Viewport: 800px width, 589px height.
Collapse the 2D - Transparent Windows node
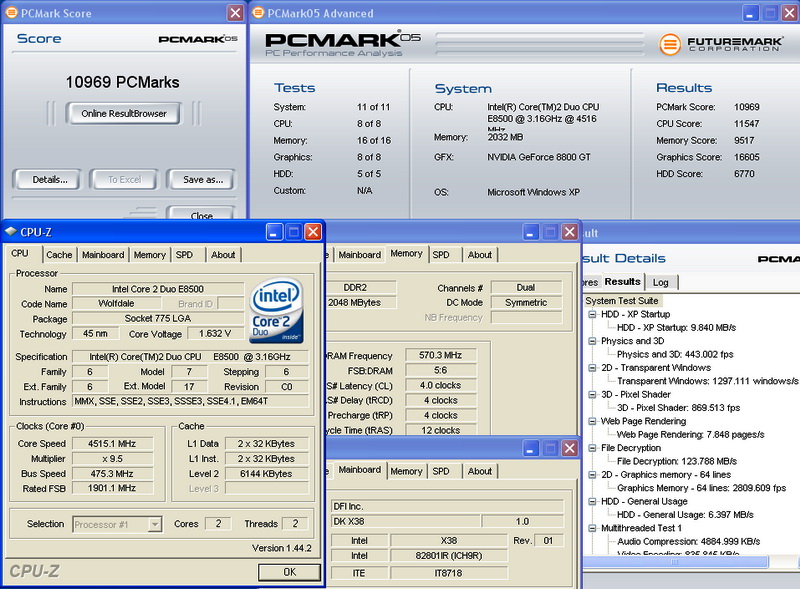592,367
